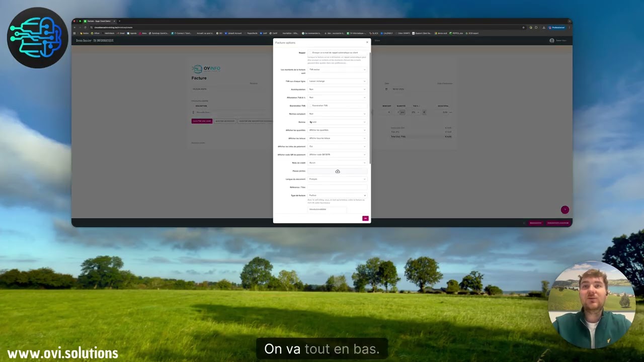Confirm Facture options with the OK button
Screen dimensions: 644x362
click(x=365, y=218)
